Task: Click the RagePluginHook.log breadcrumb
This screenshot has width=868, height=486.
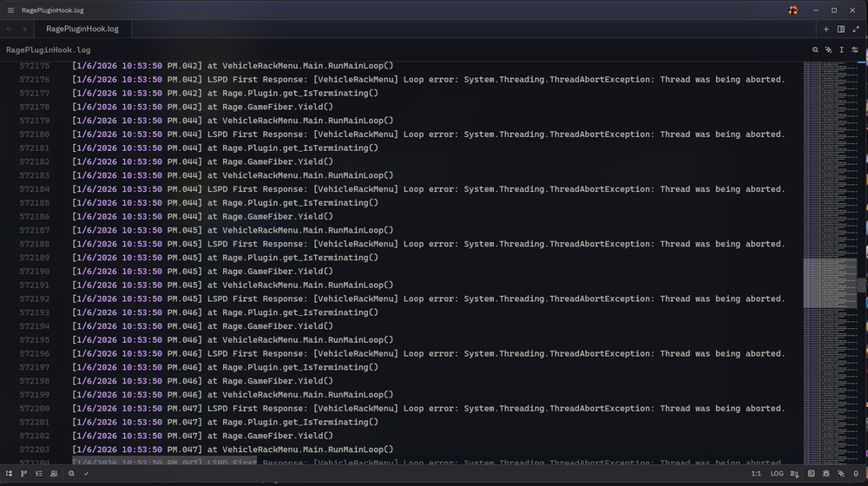Action: (48, 50)
